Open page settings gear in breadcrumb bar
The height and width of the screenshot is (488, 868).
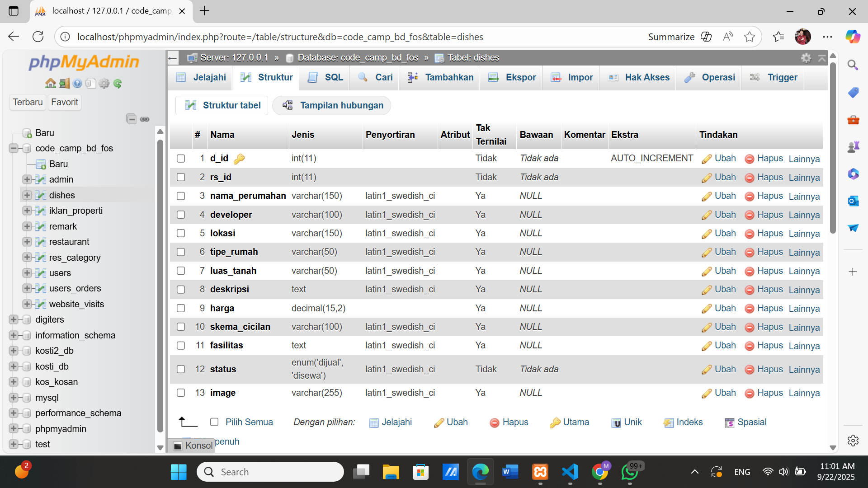tap(806, 58)
